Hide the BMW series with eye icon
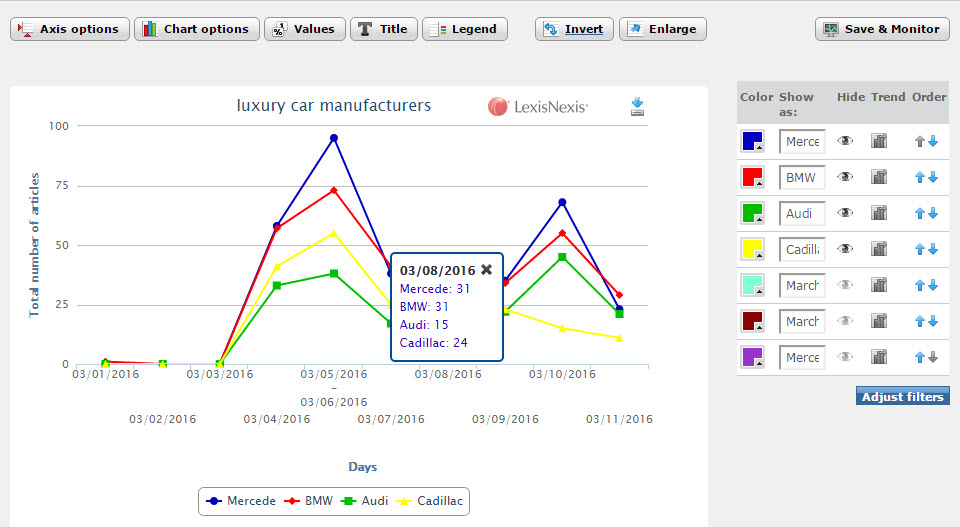960x527 pixels. pos(846,177)
